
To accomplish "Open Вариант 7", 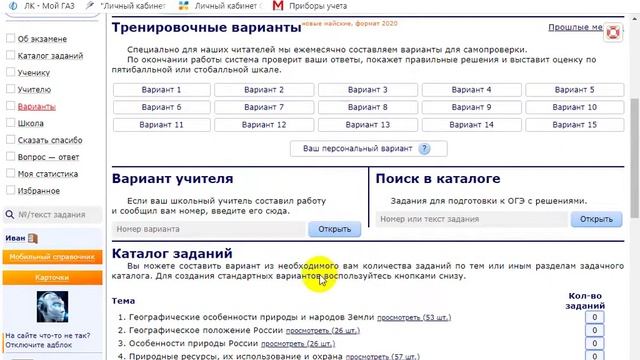I will tap(264, 107).
